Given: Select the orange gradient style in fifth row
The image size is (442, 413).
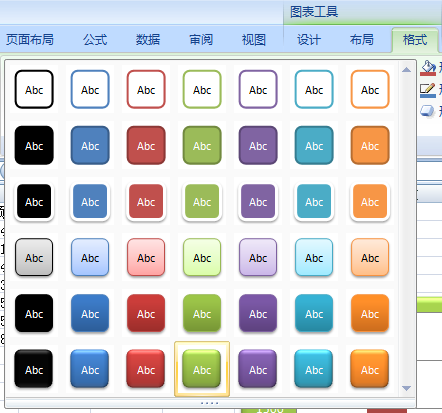Looking at the screenshot, I should click(370, 313).
